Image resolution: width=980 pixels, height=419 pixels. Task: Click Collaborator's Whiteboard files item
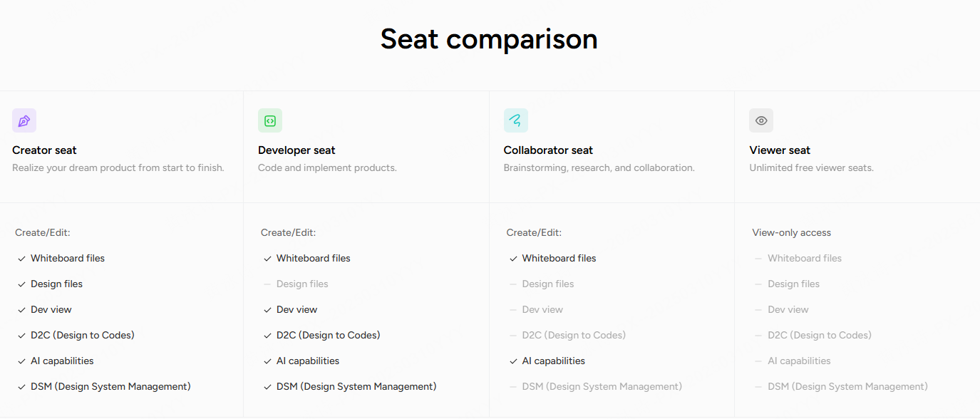tap(559, 258)
